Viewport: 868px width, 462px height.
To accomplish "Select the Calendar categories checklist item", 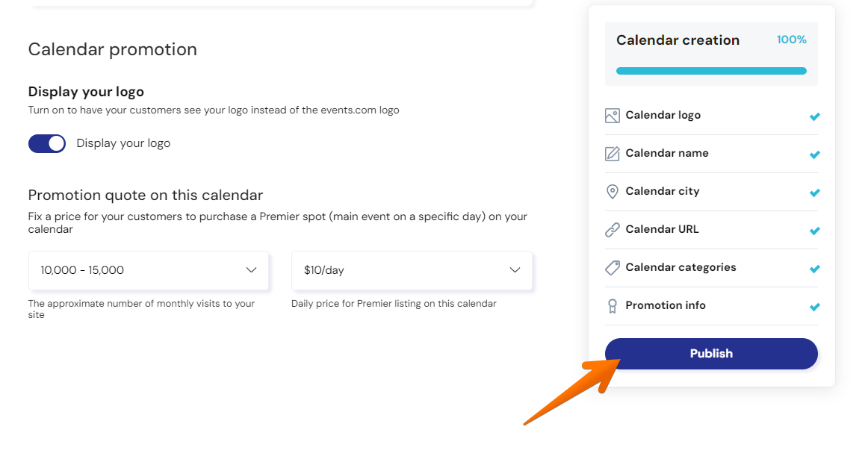I will [711, 268].
